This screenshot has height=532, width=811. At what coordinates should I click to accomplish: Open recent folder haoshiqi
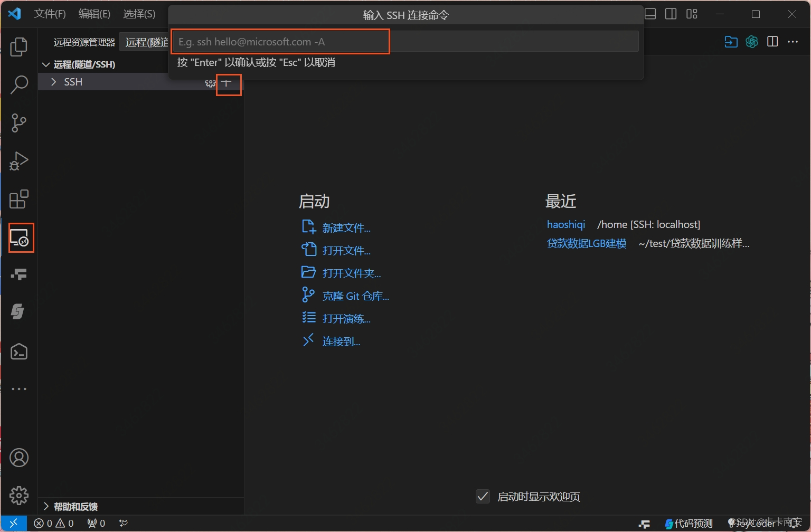[x=566, y=224]
